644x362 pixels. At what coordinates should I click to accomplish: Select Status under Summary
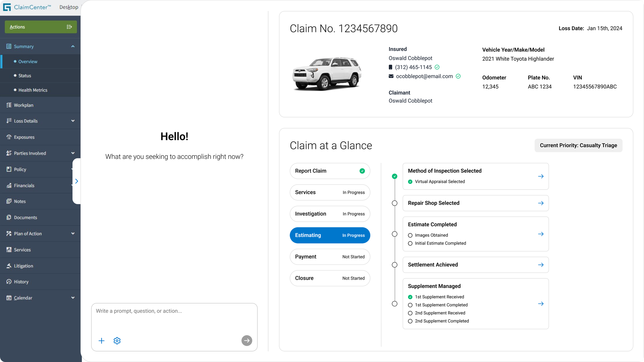(25, 76)
